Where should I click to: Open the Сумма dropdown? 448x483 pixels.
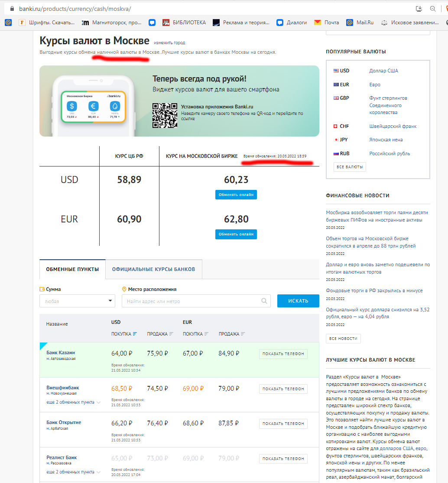point(77,301)
